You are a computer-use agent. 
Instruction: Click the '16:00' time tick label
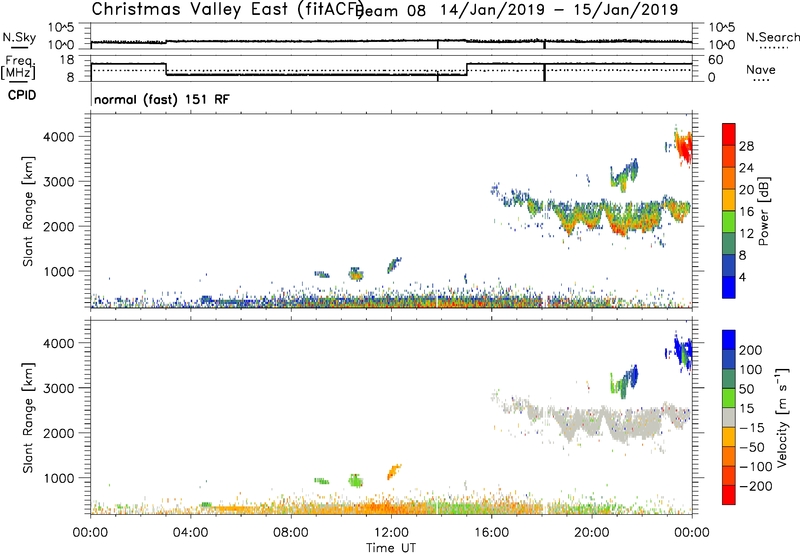[x=491, y=533]
